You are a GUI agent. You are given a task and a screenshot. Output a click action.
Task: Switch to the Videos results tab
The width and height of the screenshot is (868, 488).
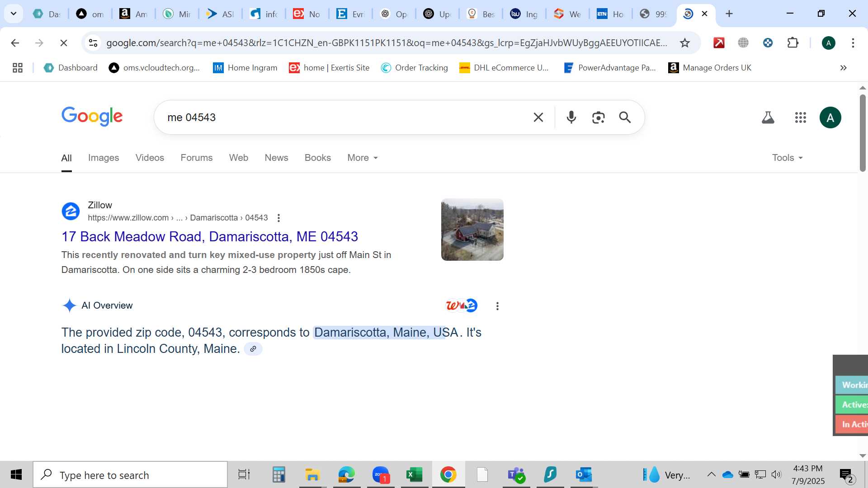coord(150,158)
